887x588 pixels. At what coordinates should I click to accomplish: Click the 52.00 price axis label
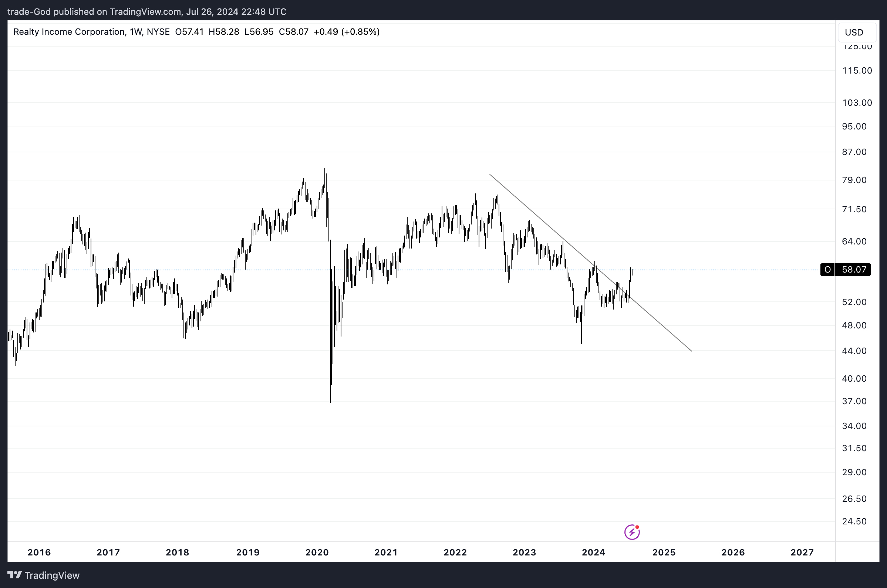[854, 302]
